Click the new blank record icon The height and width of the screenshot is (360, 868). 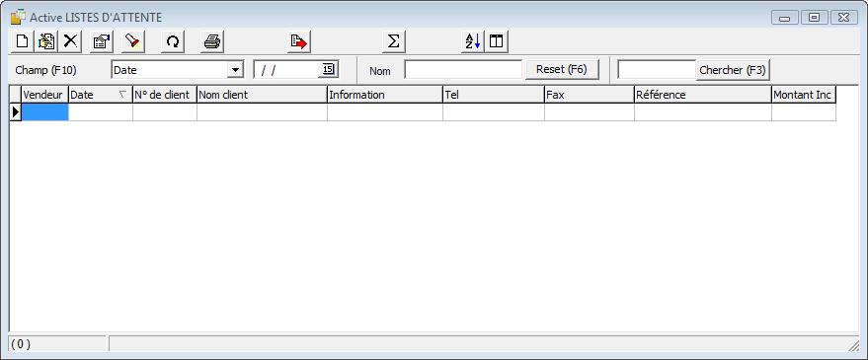pos(22,41)
